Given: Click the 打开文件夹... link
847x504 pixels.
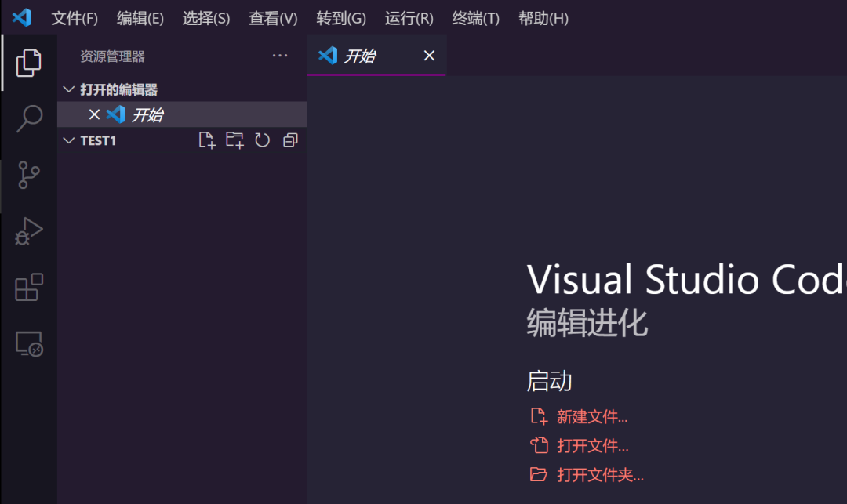Looking at the screenshot, I should [600, 475].
